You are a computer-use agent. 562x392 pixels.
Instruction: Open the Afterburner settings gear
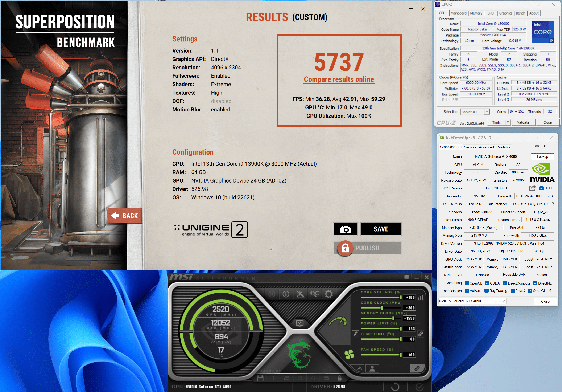[328, 294]
